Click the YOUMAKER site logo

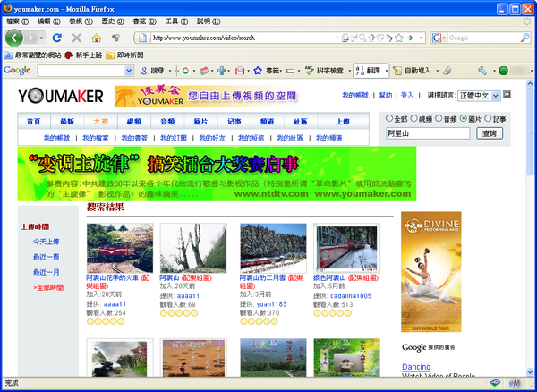pos(61,96)
